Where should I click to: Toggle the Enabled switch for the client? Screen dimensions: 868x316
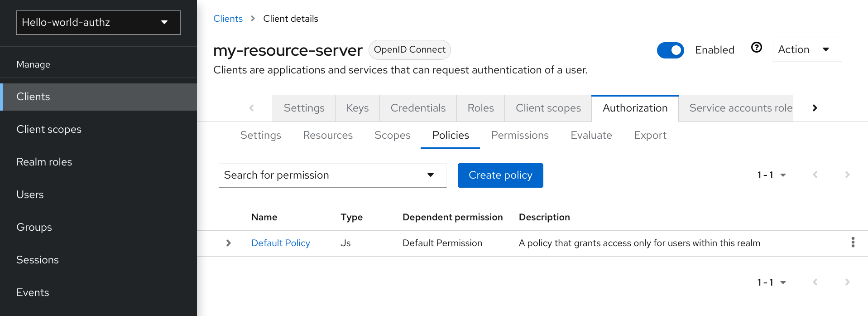coord(670,50)
